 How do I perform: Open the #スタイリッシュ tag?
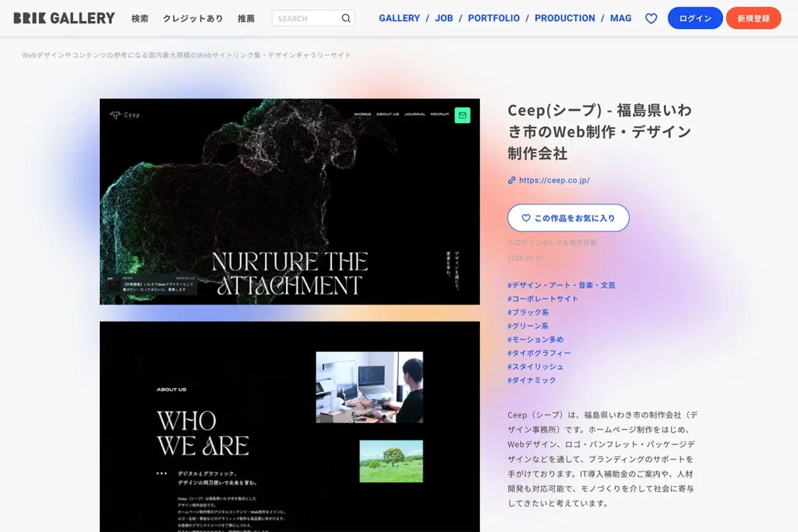(535, 366)
